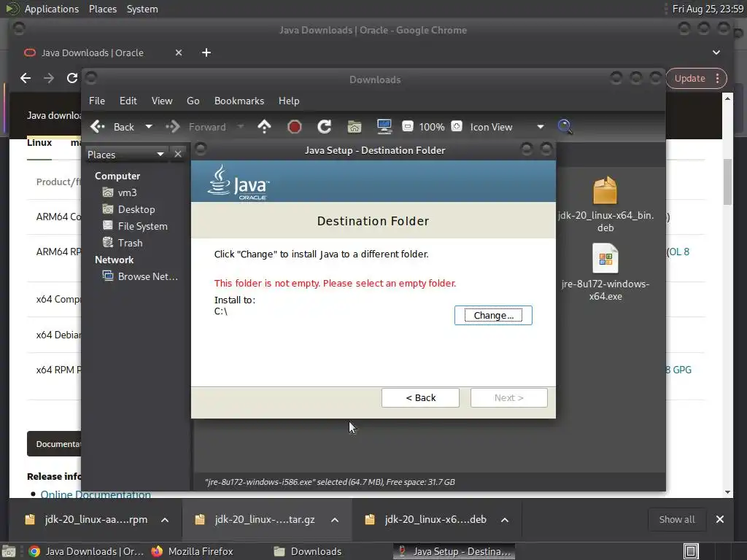Expand options for jdk-20 deb download
Image resolution: width=747 pixels, height=560 pixels.
(505, 519)
